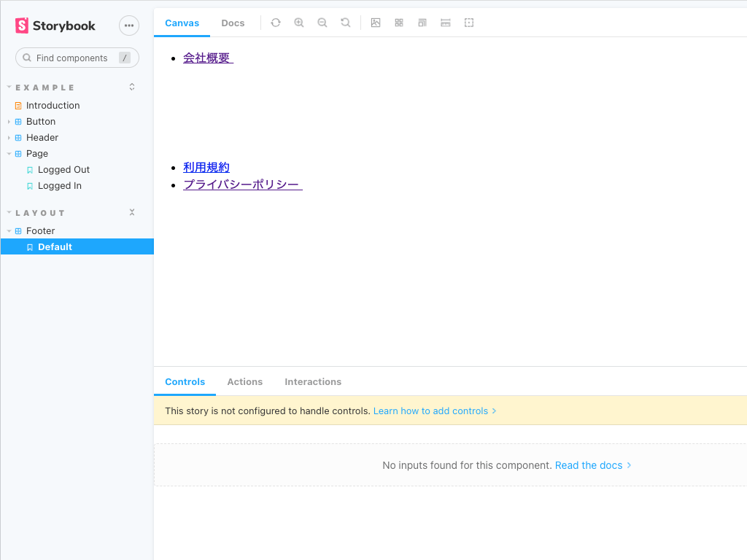The image size is (747, 560).
Task: Click the Logged Out bookmark icon
Action: click(x=30, y=170)
